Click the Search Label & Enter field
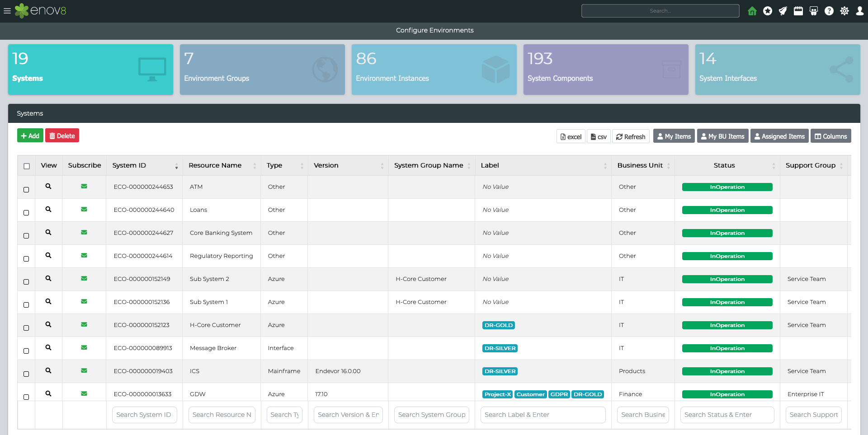The image size is (868, 435). (x=543, y=415)
